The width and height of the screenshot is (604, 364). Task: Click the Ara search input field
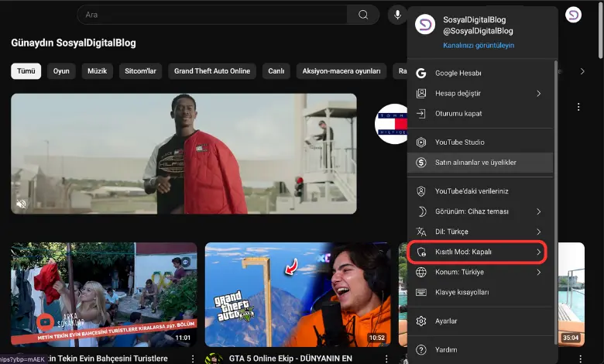pyautogui.click(x=212, y=15)
